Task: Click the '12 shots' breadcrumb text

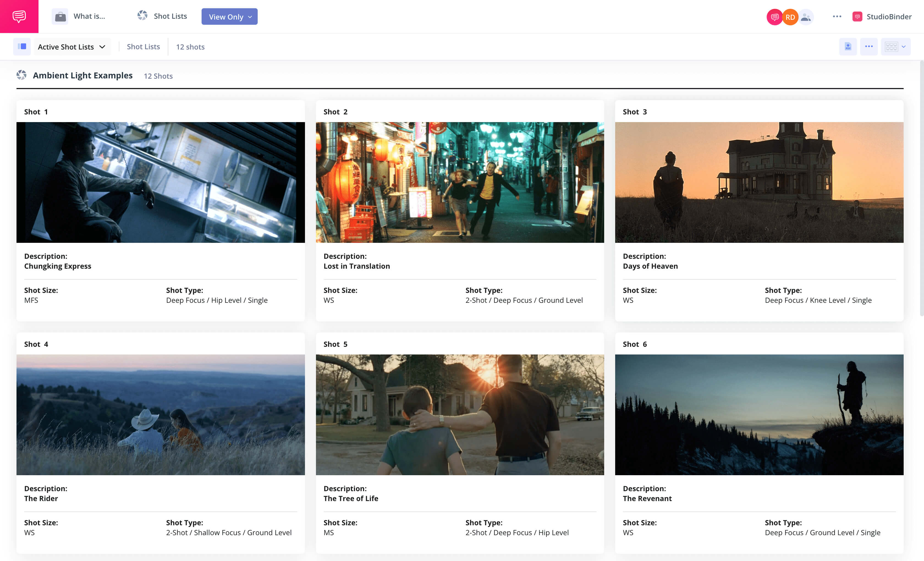Action: tap(190, 47)
